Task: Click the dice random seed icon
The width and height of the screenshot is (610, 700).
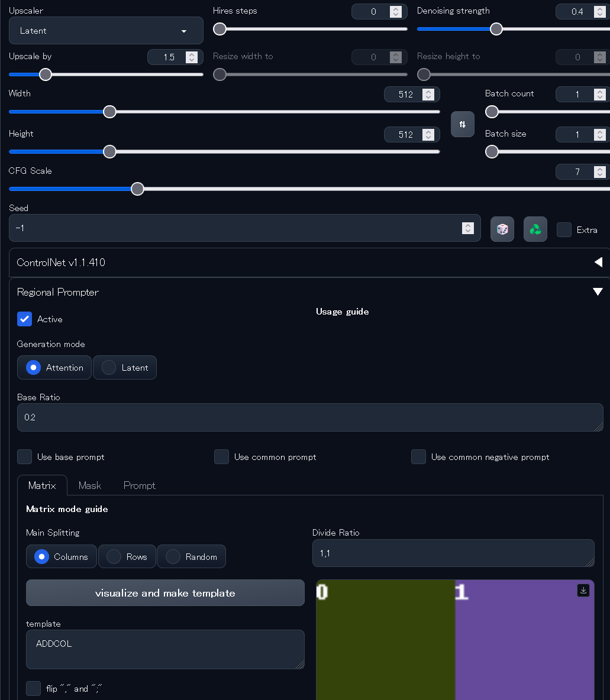Action: pyautogui.click(x=502, y=229)
